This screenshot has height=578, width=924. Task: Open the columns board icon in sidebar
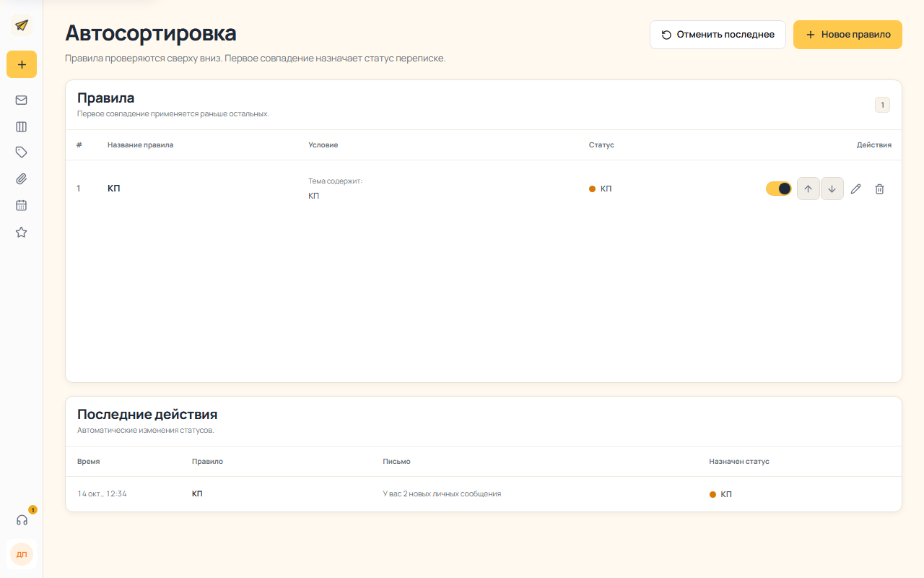click(22, 127)
